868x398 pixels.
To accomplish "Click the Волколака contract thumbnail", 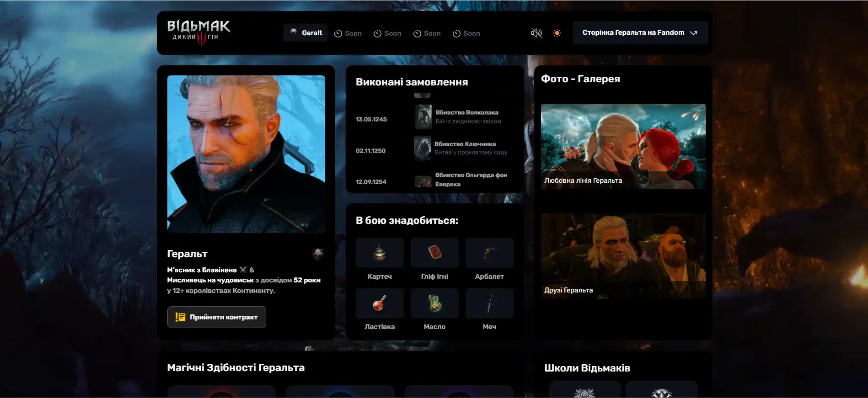I will [423, 117].
